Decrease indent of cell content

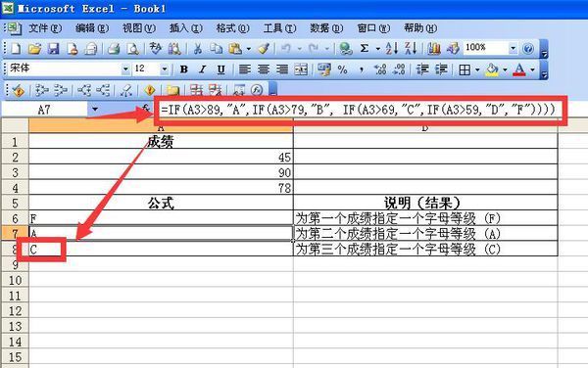click(x=422, y=69)
